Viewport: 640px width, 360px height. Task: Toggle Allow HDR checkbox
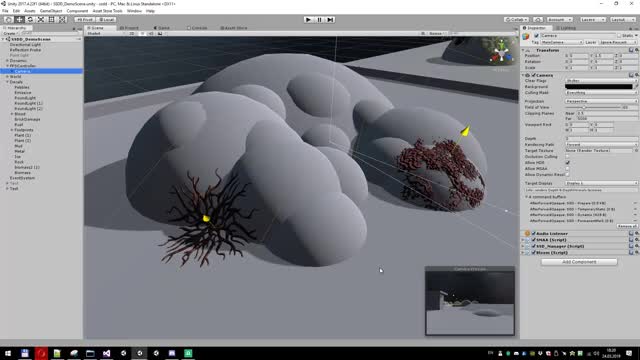coord(567,162)
